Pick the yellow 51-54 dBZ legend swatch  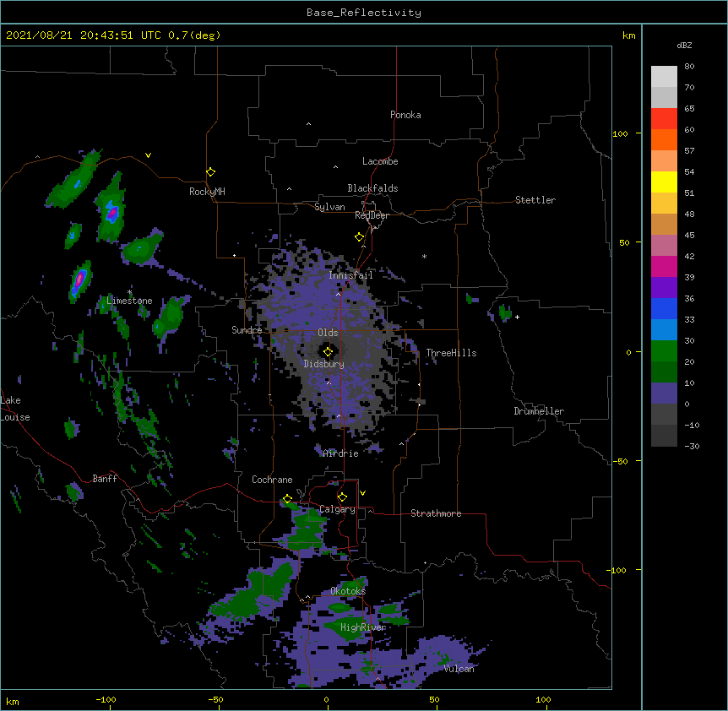click(x=664, y=182)
